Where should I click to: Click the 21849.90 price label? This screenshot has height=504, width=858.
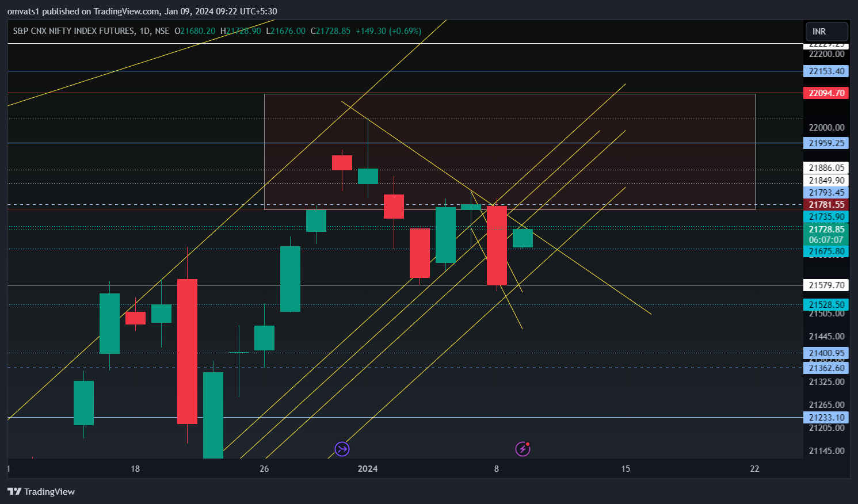point(826,181)
